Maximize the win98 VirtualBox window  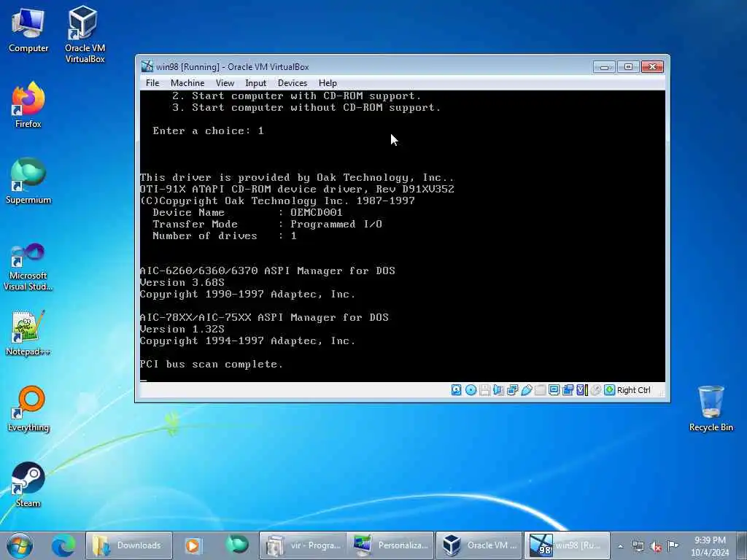point(628,66)
